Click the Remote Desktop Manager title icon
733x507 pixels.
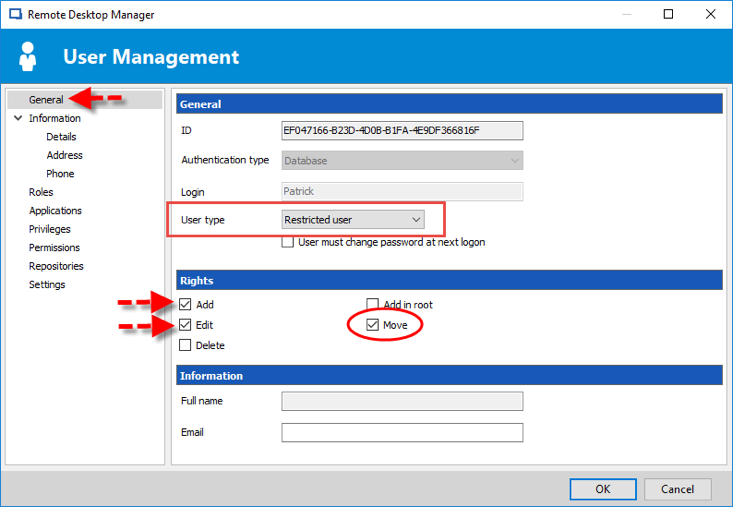click(15, 14)
